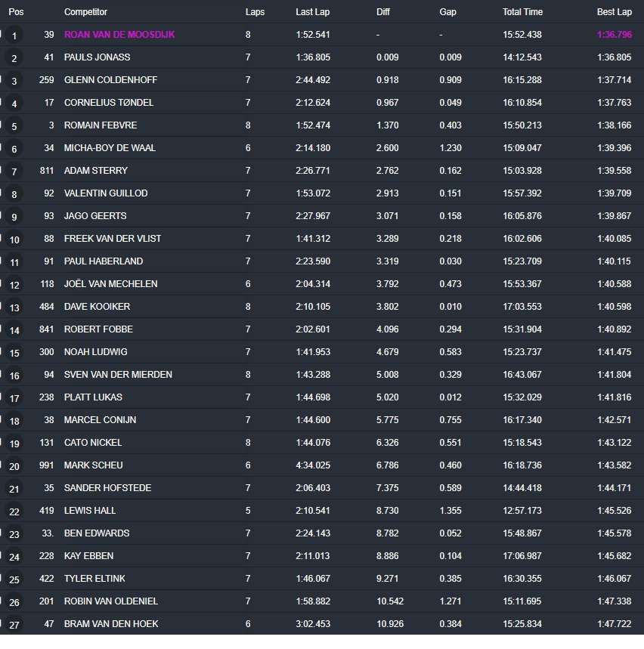The width and height of the screenshot is (644, 649).
Task: Click the Laps column header
Action: pos(255,12)
